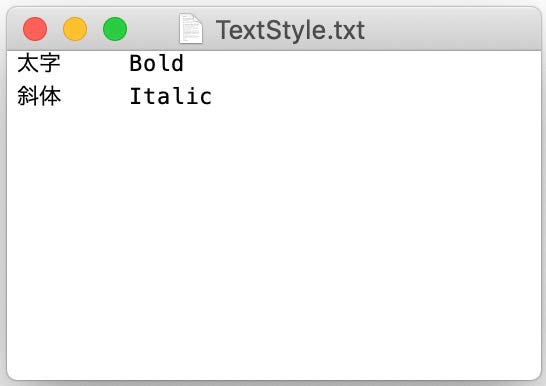Place cursor right after the word Bold
This screenshot has height=386, width=546.
click(x=185, y=63)
